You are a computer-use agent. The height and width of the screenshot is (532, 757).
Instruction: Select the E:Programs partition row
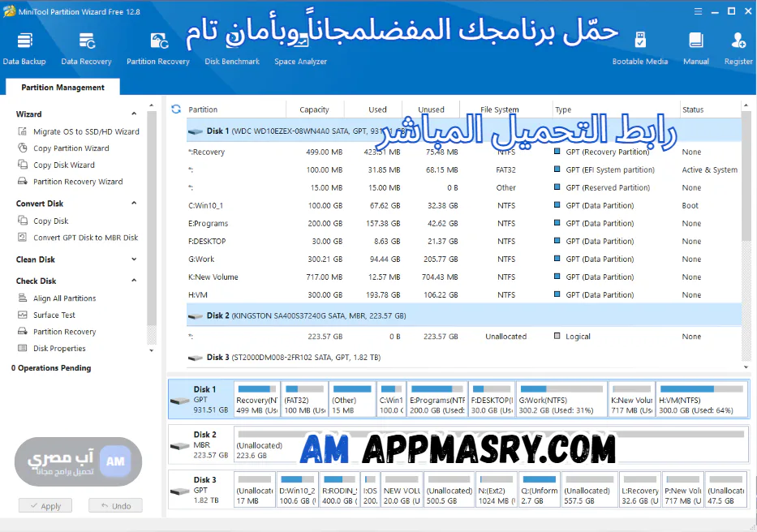coord(464,224)
